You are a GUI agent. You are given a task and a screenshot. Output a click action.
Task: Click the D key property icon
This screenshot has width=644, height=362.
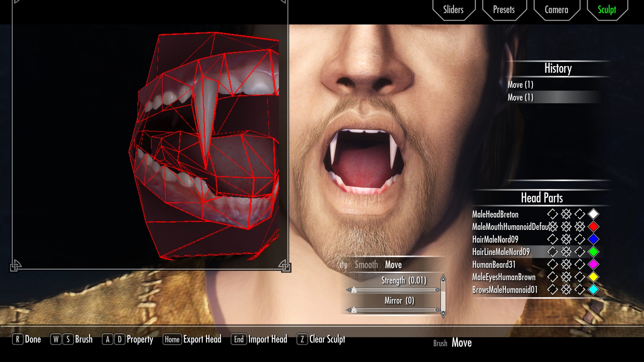pos(120,339)
